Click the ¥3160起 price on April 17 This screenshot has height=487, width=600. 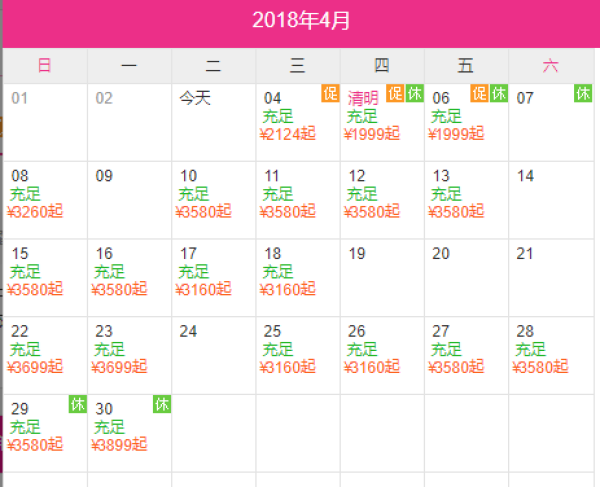tap(204, 290)
